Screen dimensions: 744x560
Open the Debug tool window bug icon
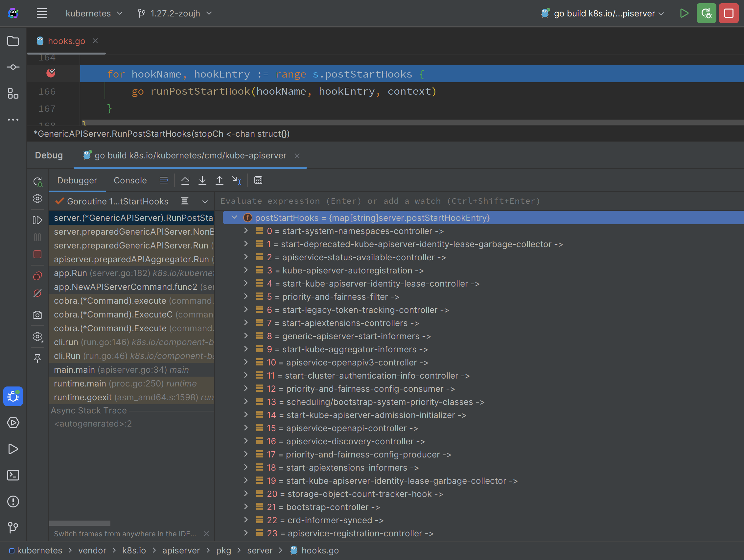click(13, 397)
